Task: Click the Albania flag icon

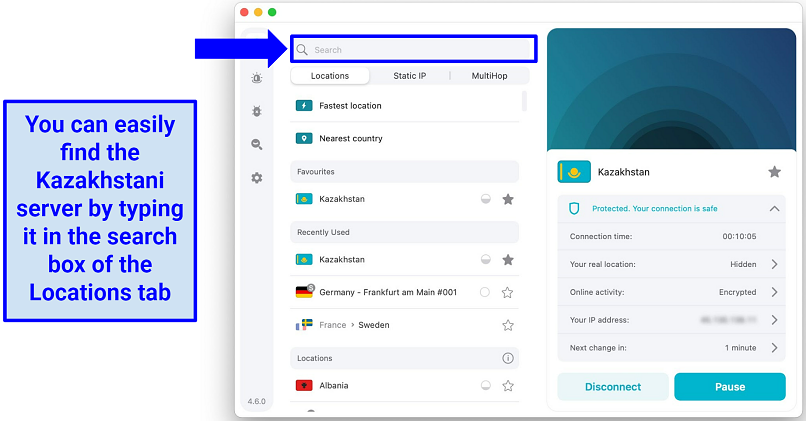Action: click(304, 385)
